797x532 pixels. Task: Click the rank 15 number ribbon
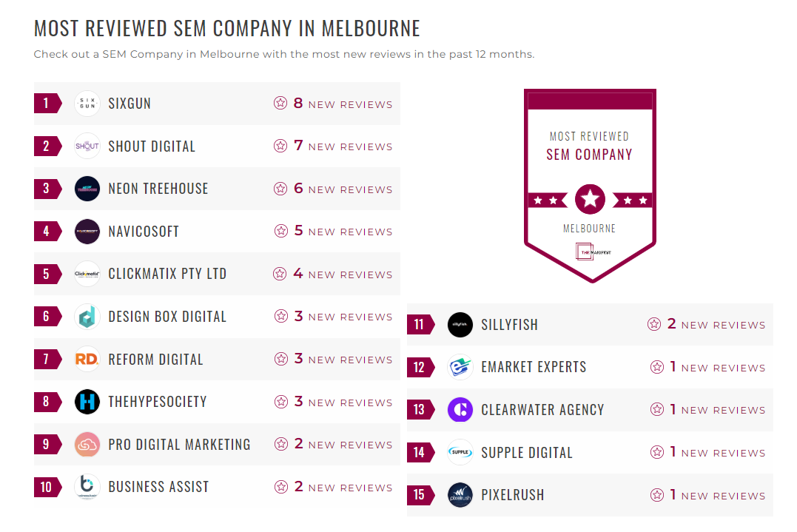pos(420,495)
